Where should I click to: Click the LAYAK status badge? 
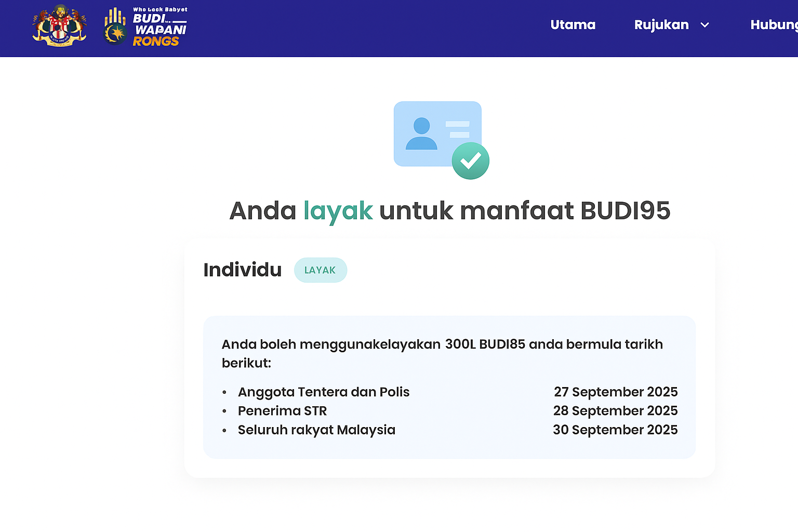pos(320,270)
